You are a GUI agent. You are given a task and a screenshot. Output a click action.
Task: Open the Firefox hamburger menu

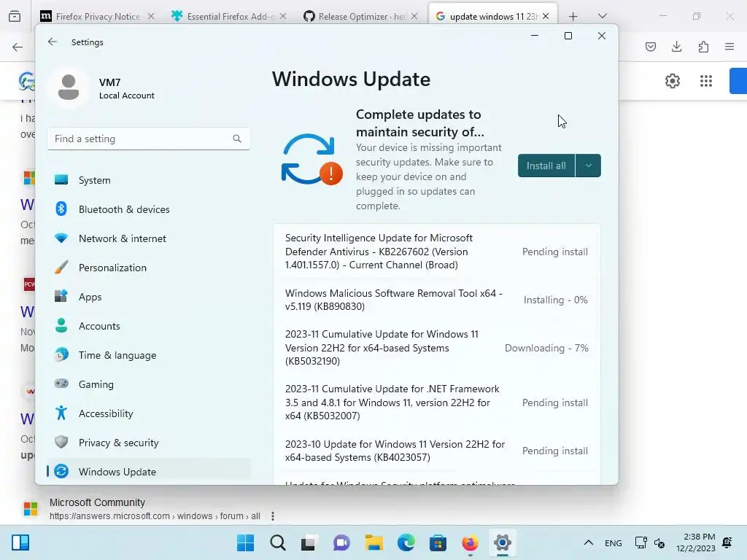(x=729, y=47)
